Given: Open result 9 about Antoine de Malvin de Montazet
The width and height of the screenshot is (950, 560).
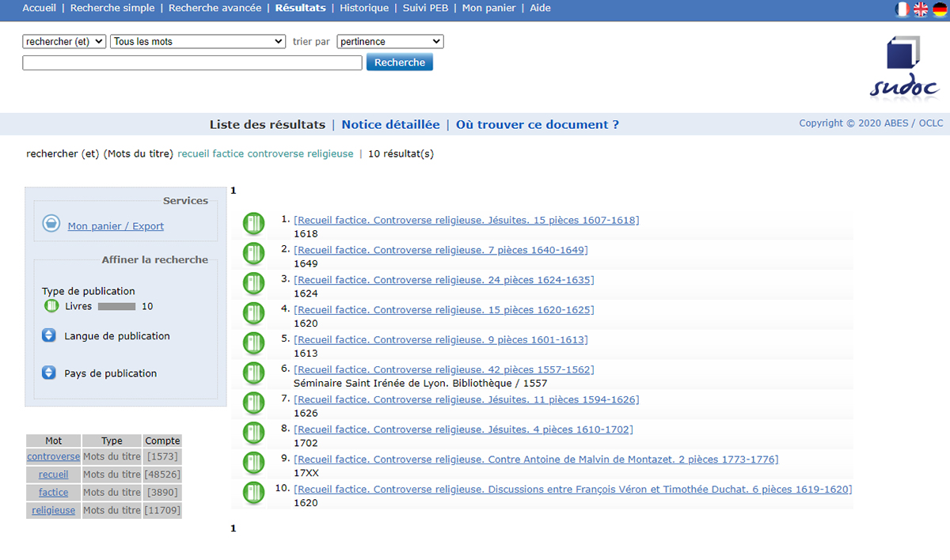Looking at the screenshot, I should 536,460.
